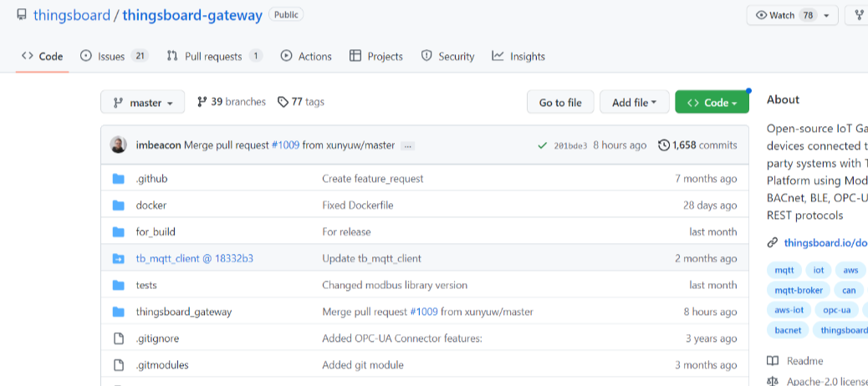This screenshot has width=868, height=386.
Task: Open the .github folder
Action: [x=151, y=179]
